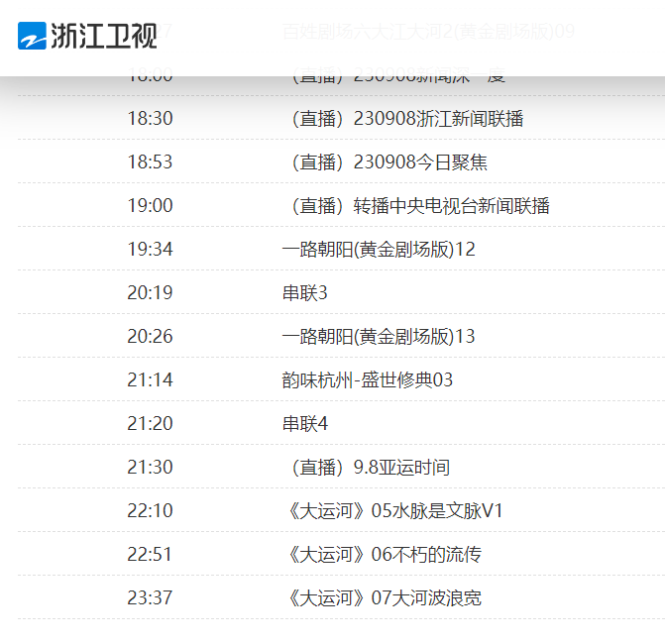665x644 pixels.
Task: Select the 20:19 time label
Action: (150, 293)
